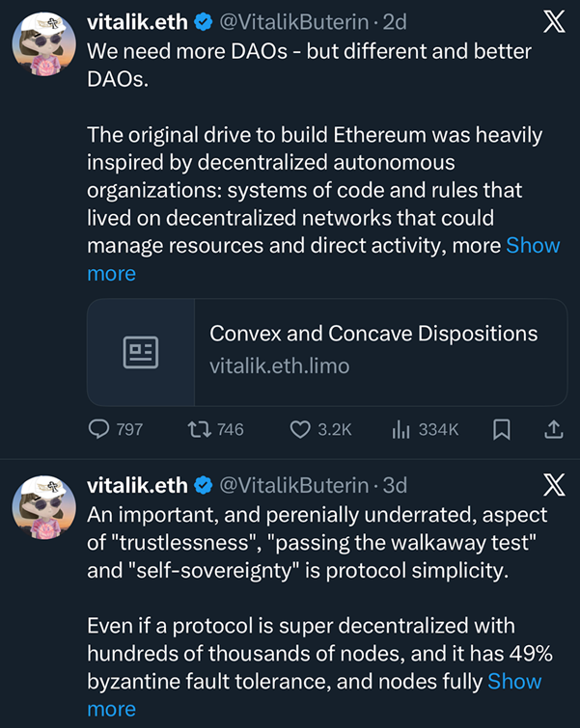Click the vitalik.eth display name on the second post
Viewport: 580px width, 728px height.
pos(139,484)
